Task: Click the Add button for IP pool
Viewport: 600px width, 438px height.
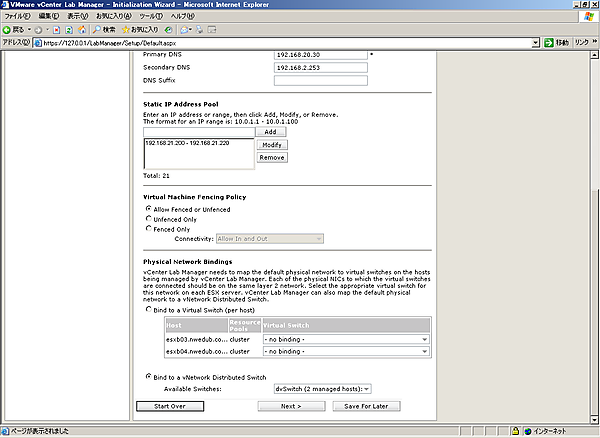Action: coord(268,132)
